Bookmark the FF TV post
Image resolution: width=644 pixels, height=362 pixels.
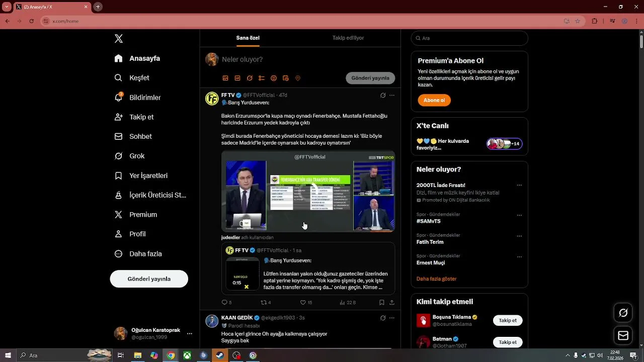pyautogui.click(x=382, y=303)
